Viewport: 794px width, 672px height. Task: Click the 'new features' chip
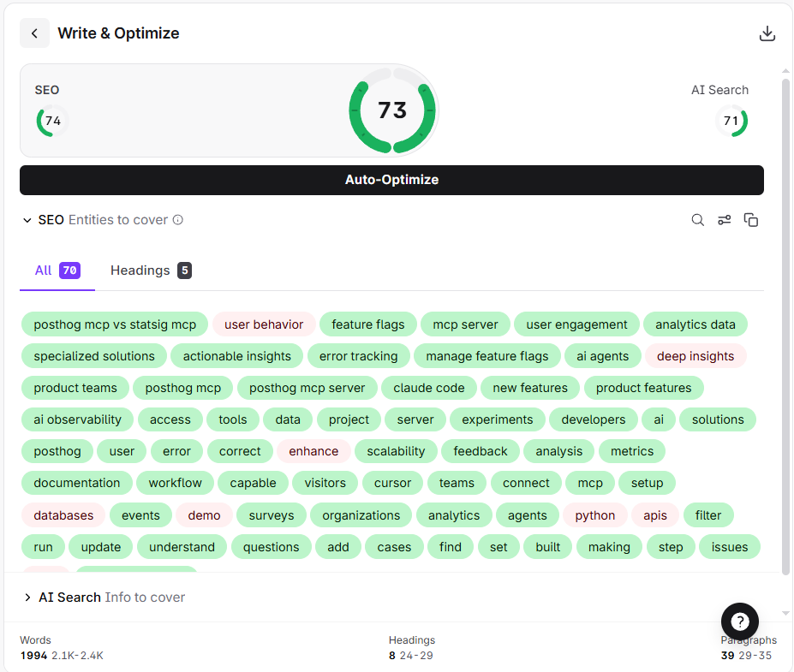[530, 388]
